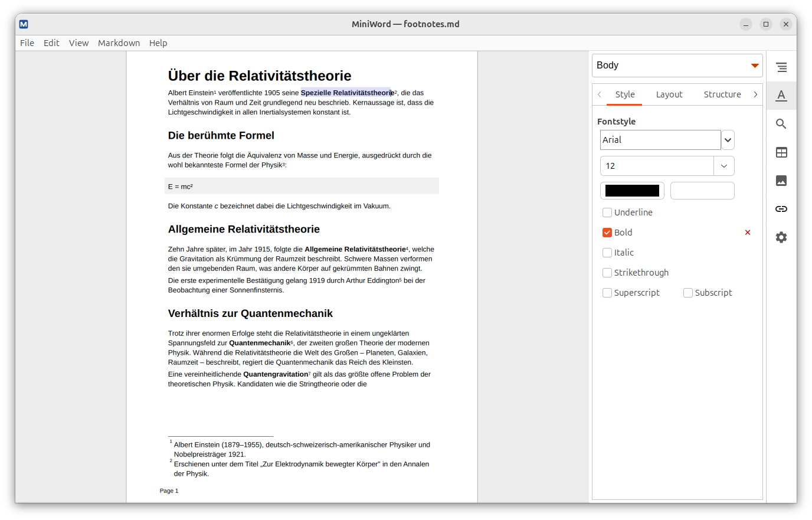Switch to the Style tab
Image resolution: width=812 pixels, height=520 pixels.
click(625, 94)
